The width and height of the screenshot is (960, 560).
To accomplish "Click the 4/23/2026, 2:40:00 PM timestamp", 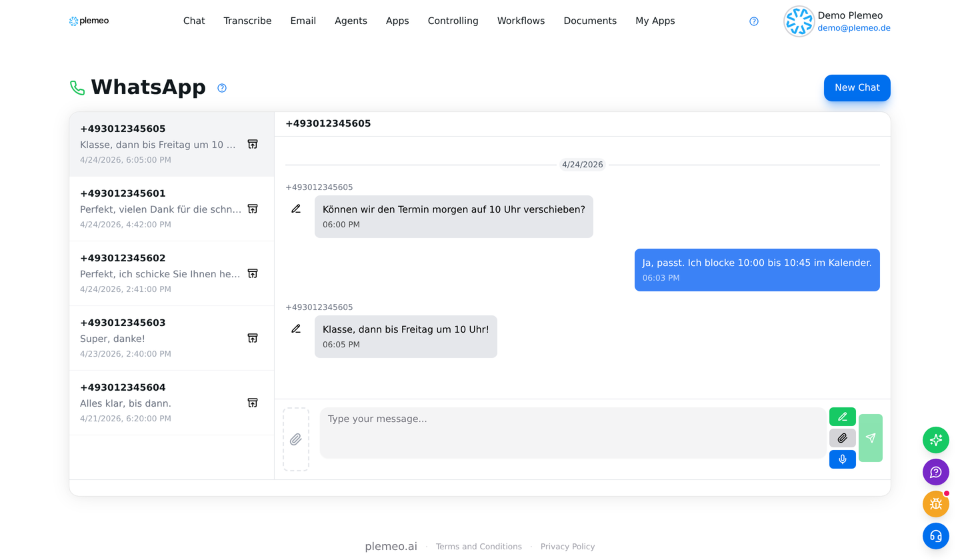I will point(125,354).
